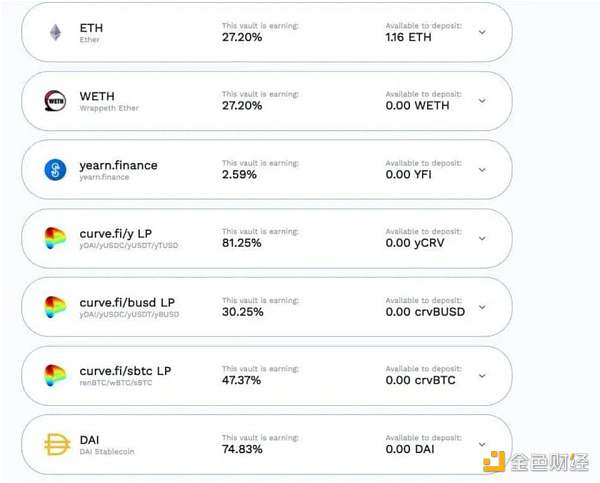The image size is (600, 483).
Task: Expand the WETH vault chevron
Action: [x=482, y=101]
